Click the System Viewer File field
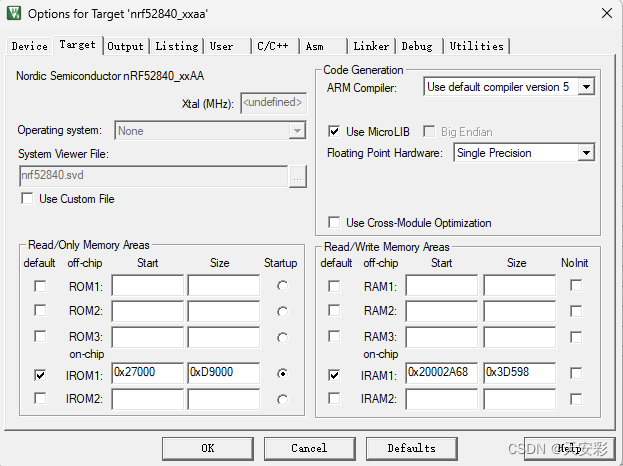 click(153, 176)
